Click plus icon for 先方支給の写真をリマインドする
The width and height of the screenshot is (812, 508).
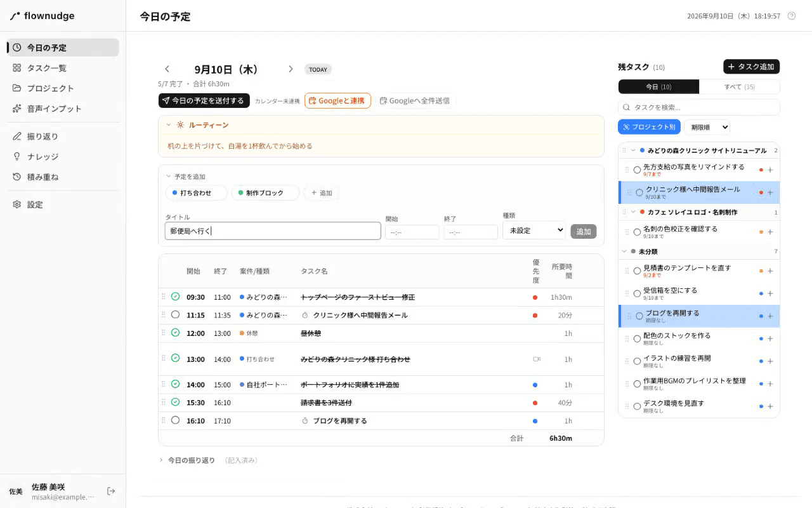click(770, 170)
